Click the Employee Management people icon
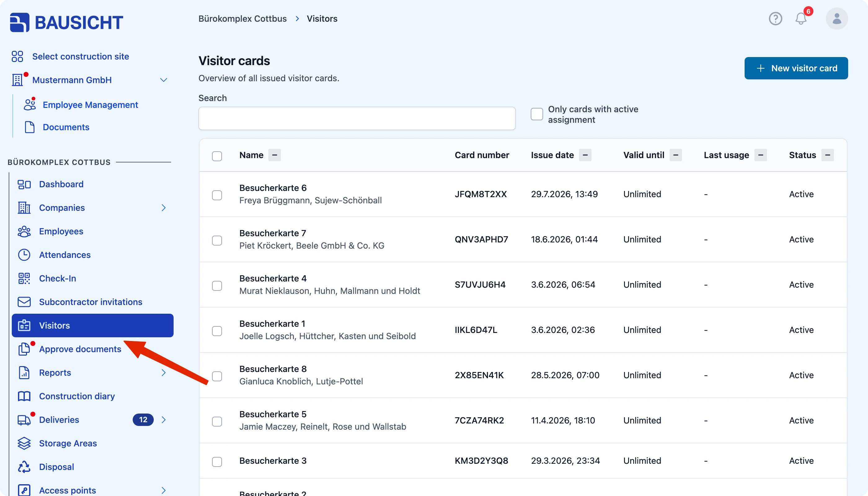The width and height of the screenshot is (868, 496). point(30,104)
